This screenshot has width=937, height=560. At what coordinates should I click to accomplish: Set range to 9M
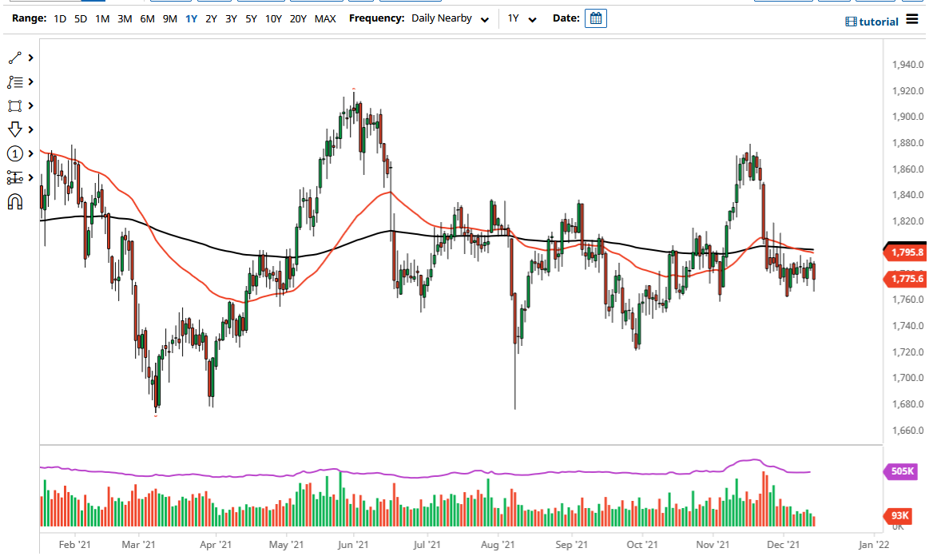click(169, 18)
